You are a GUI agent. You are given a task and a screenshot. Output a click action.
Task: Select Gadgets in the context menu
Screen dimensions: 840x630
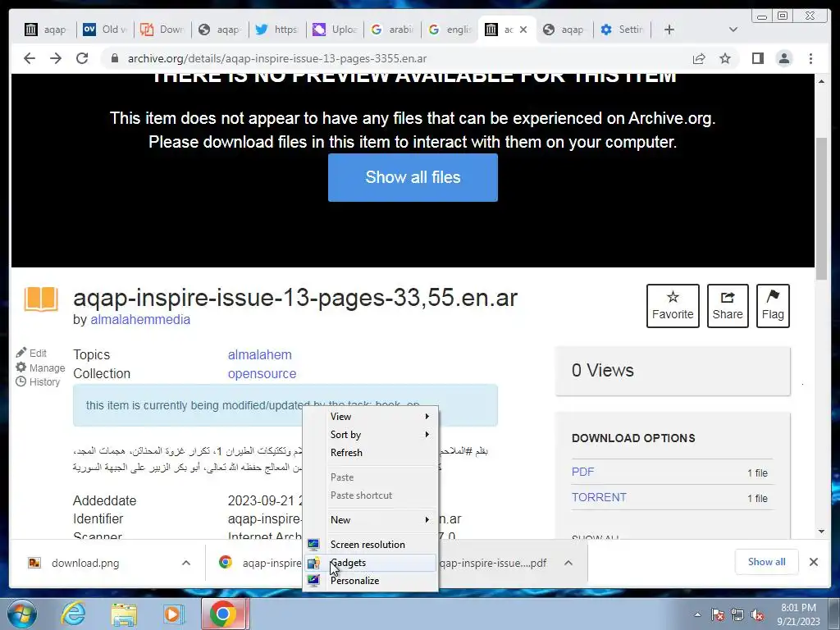click(x=370, y=563)
